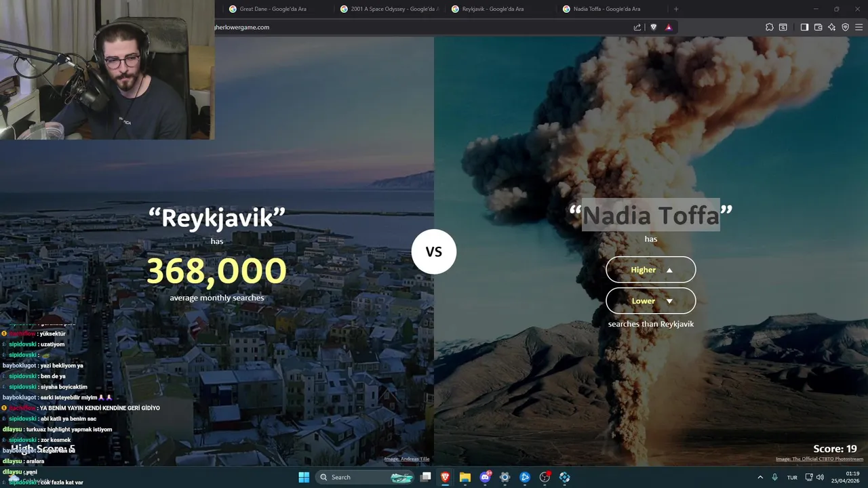Click the tab search icon next to extensions
This screenshot has height=488, width=868.
783,27
